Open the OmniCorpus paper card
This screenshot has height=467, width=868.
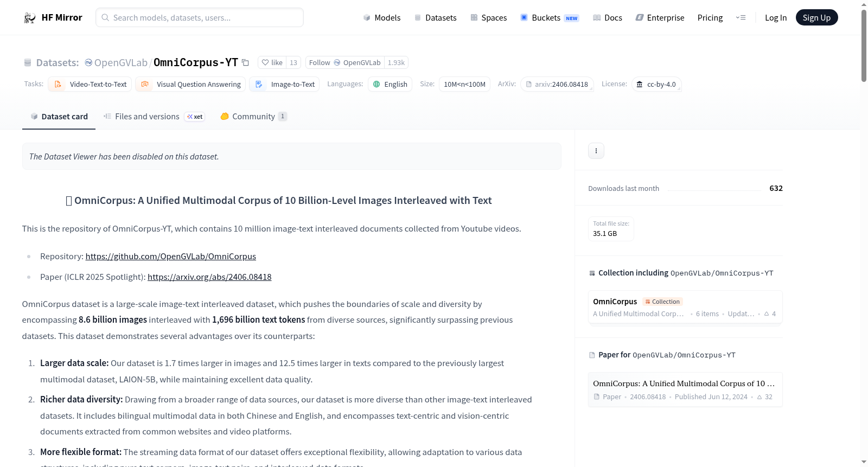point(685,389)
